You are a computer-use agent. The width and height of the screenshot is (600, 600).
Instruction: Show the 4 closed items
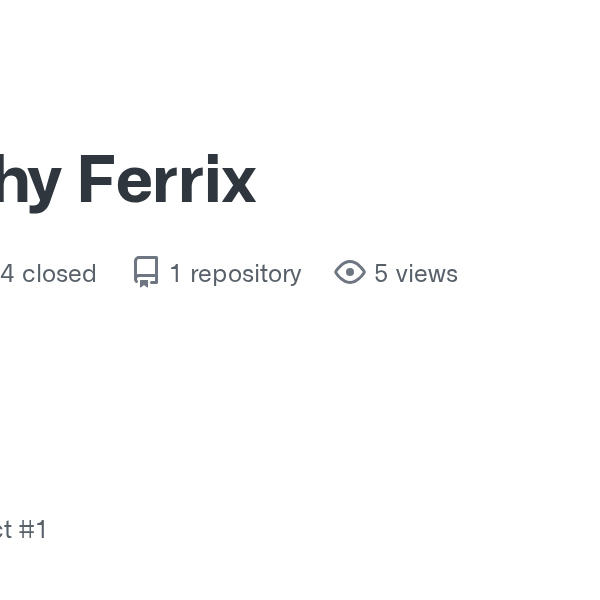pyautogui.click(x=48, y=274)
